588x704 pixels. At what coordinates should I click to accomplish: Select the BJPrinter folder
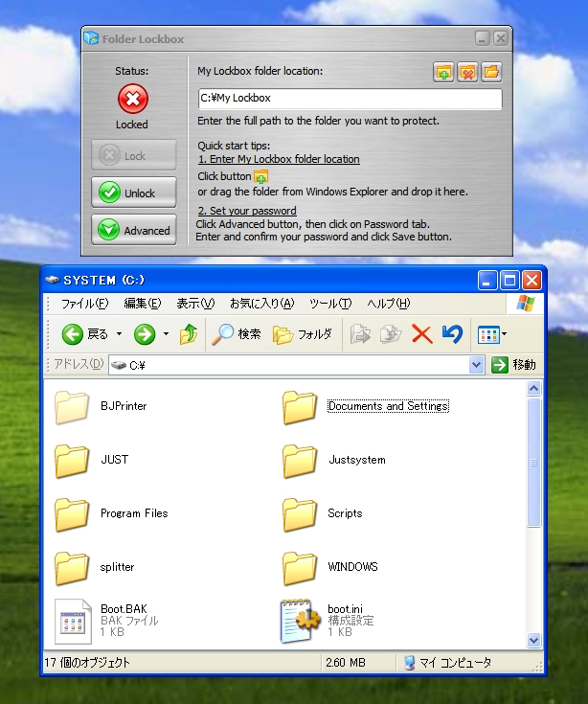[x=101, y=407]
